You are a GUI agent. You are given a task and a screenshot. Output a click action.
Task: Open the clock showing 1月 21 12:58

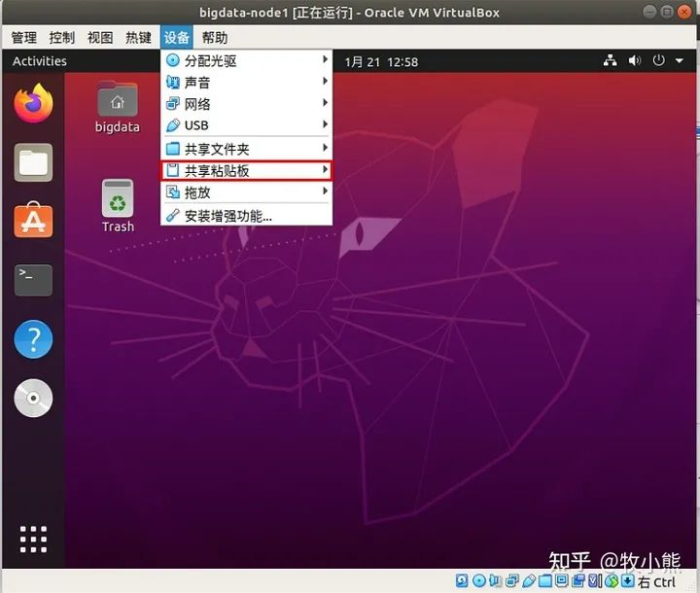[x=381, y=62]
